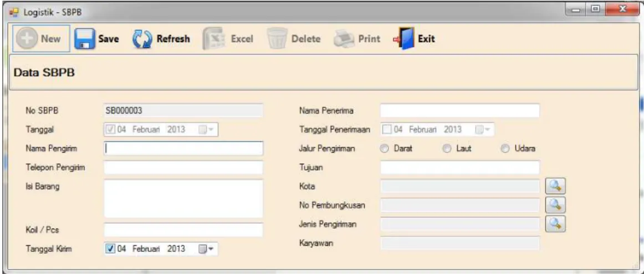Click the Nama Penerima input field

459,111
